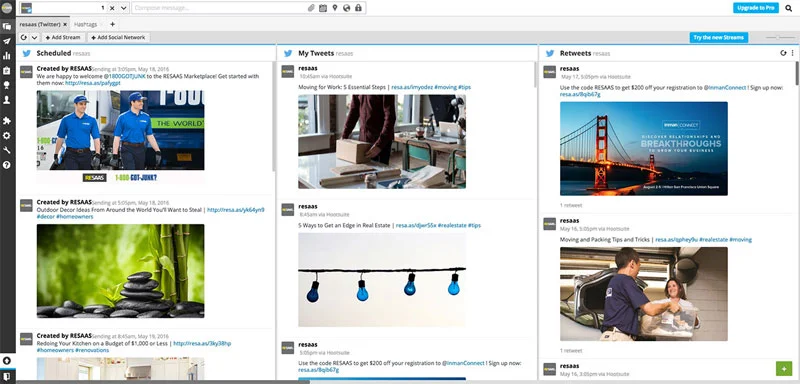800x384 pixels.
Task: Open the Contacts person icon in sidebar
Action: pos(7,100)
